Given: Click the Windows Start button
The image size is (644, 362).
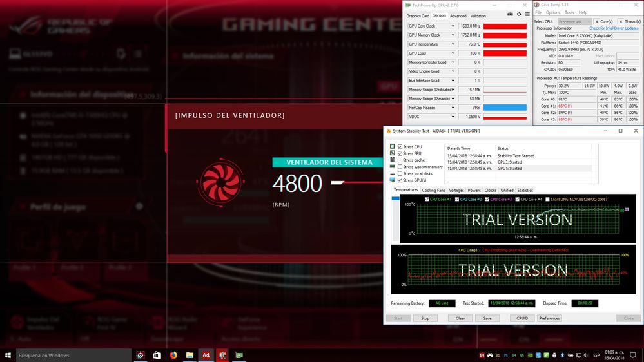Looking at the screenshot, I should [x=8, y=355].
